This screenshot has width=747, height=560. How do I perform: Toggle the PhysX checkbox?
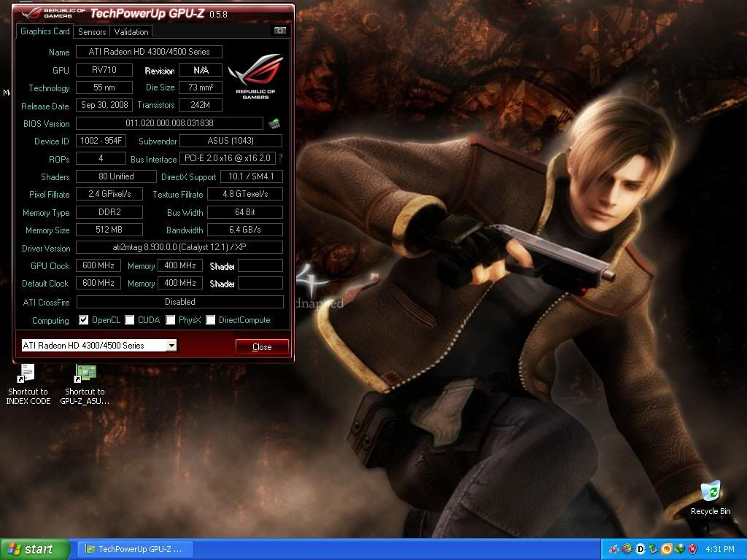[x=170, y=320]
